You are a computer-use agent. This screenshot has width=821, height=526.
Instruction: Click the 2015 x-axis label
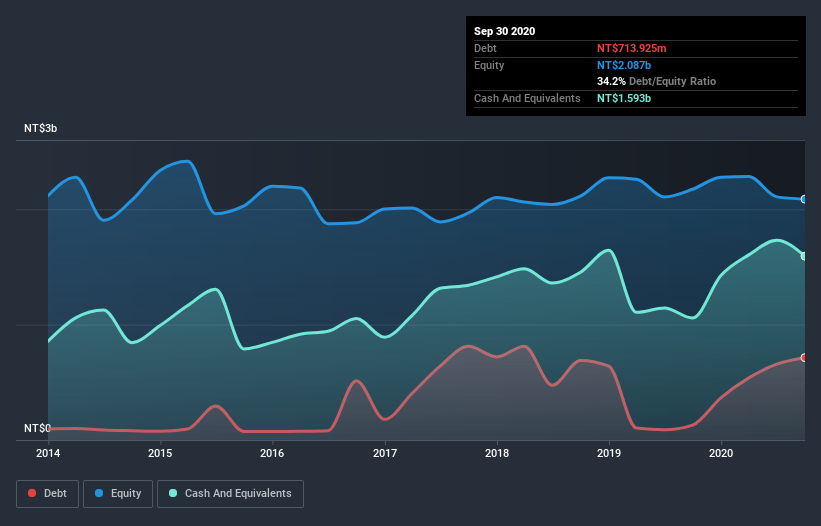coord(160,453)
